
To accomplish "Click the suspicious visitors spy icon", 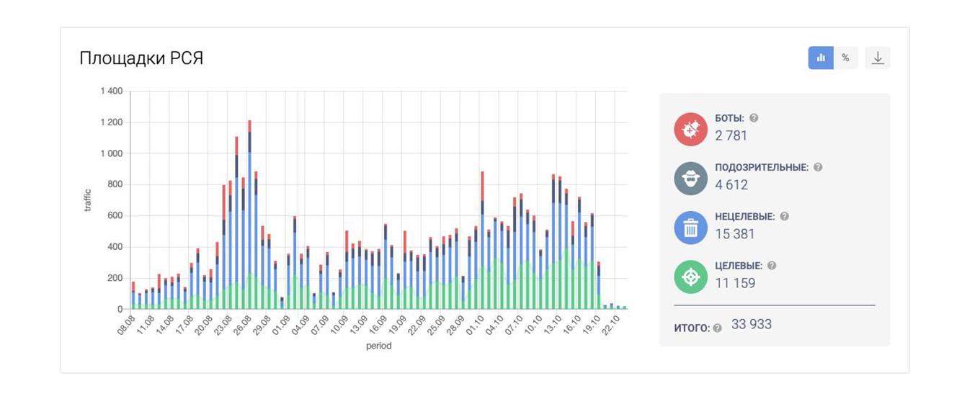I will coord(690,179).
